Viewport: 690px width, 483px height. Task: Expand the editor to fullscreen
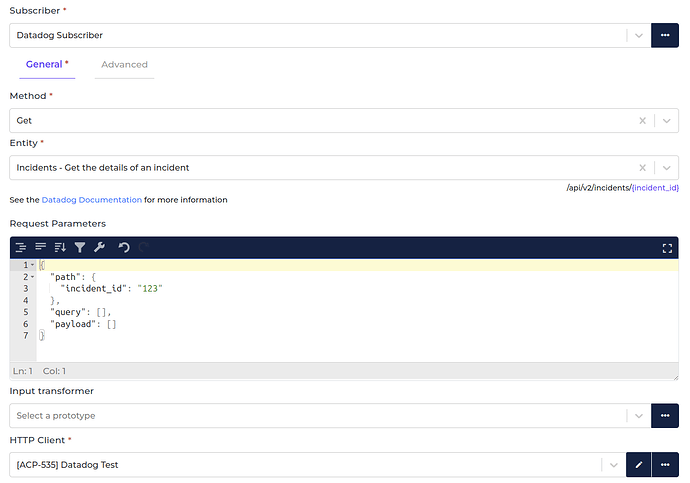pyautogui.click(x=667, y=249)
